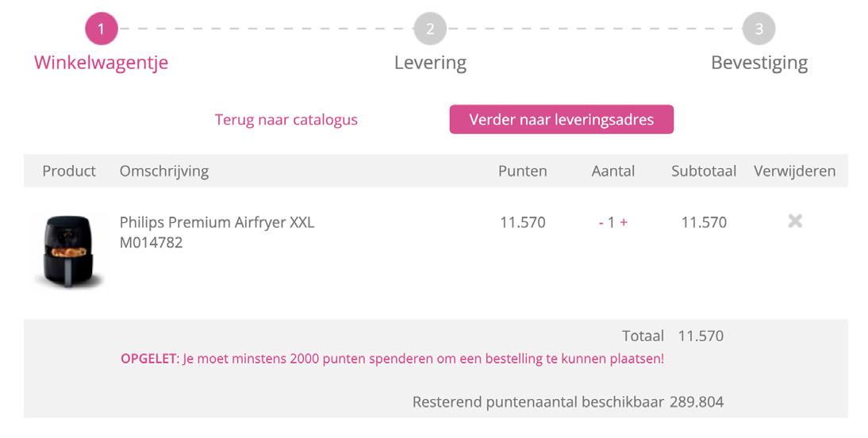This screenshot has width=868, height=438.
Task: Go to the Levering step label
Action: click(x=430, y=63)
